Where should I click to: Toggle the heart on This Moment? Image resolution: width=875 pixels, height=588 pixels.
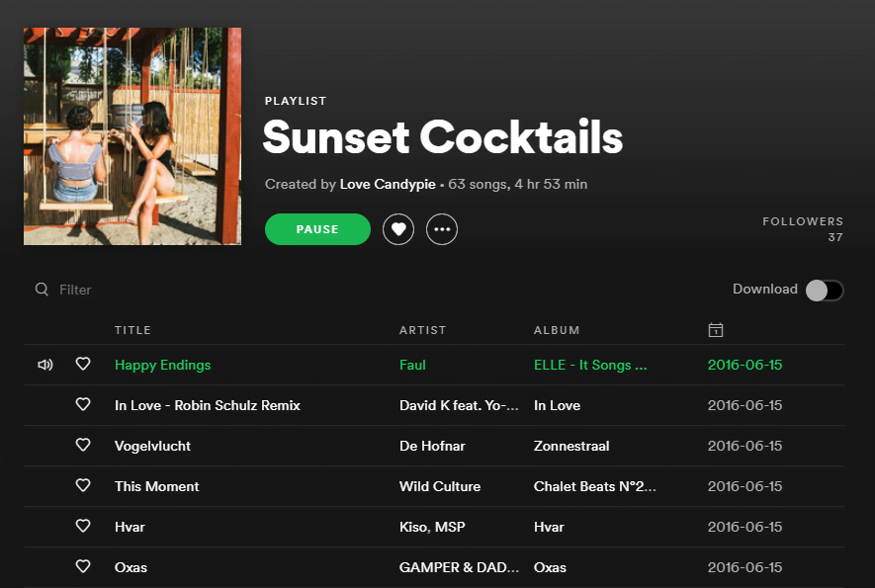[x=83, y=485]
